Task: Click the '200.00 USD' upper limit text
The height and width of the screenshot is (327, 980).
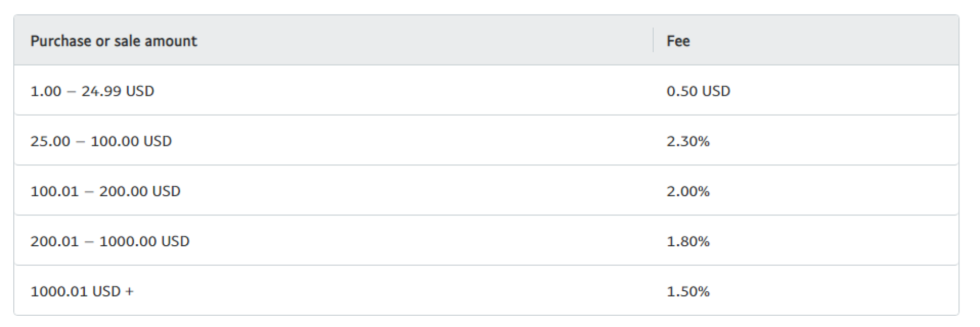Action: click(140, 191)
